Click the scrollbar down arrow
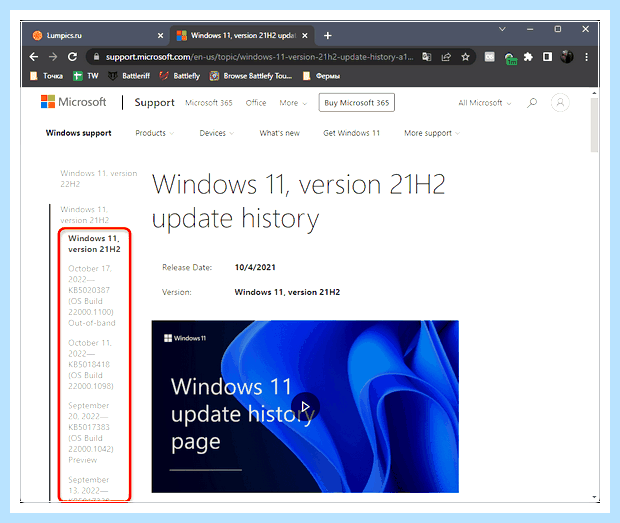Image resolution: width=620 pixels, height=523 pixels. (594, 497)
